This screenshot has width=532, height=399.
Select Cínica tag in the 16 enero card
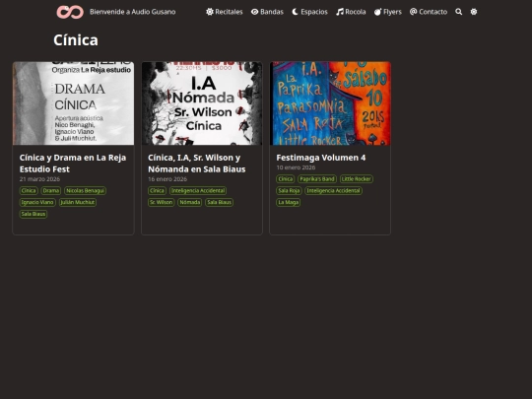(157, 191)
